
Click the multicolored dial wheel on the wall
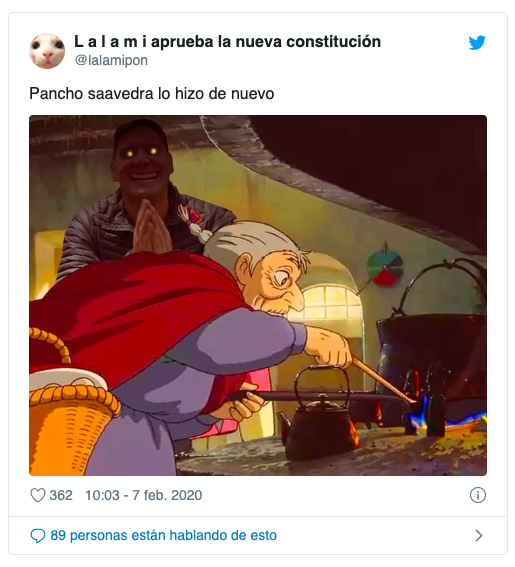384,267
